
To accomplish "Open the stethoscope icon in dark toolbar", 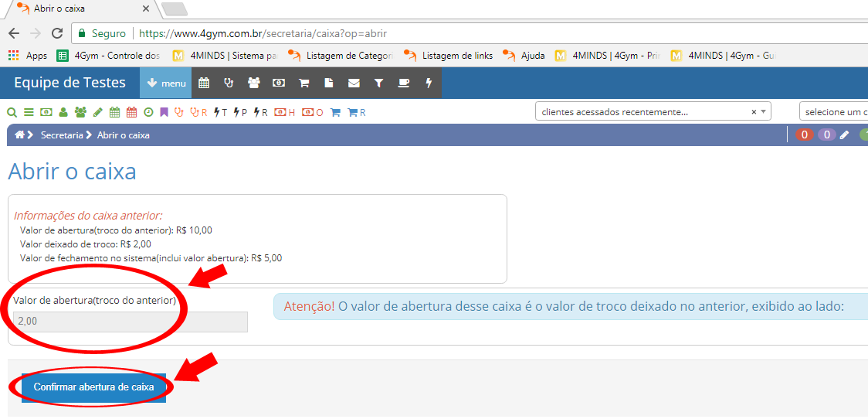I will [x=229, y=83].
